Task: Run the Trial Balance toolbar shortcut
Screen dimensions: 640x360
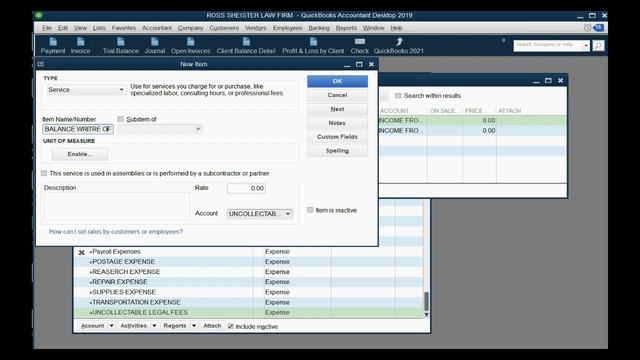Action: click(120, 46)
